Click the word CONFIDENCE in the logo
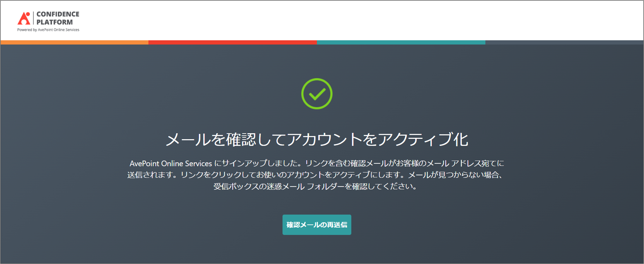Screen dimensions: 644x264 point(58,14)
